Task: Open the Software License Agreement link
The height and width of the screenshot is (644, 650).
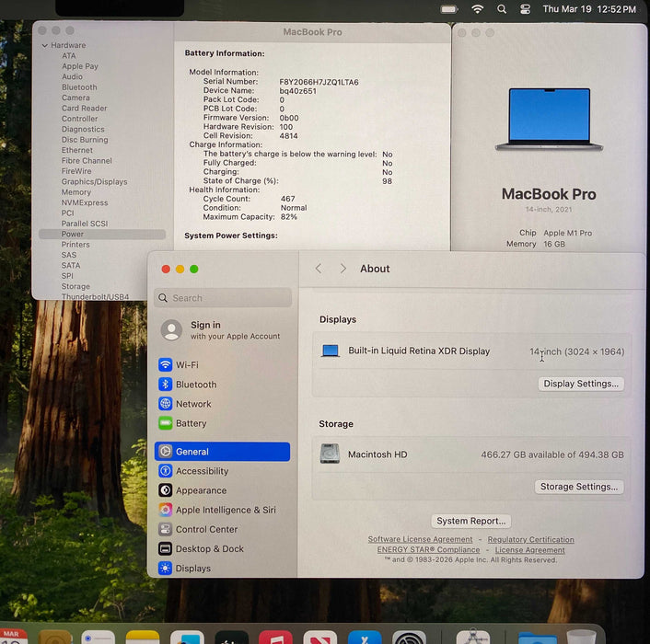Action: (420, 539)
